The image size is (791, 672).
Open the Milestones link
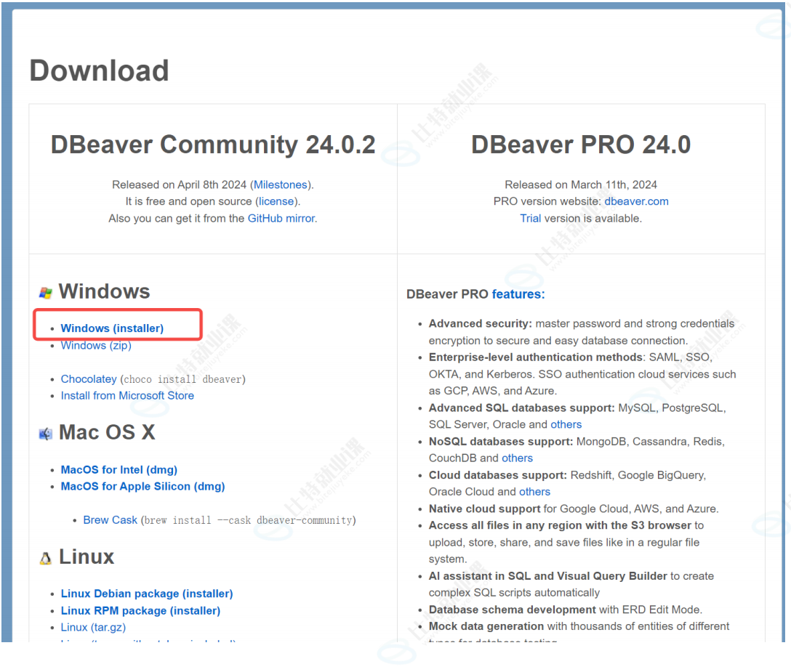(281, 185)
